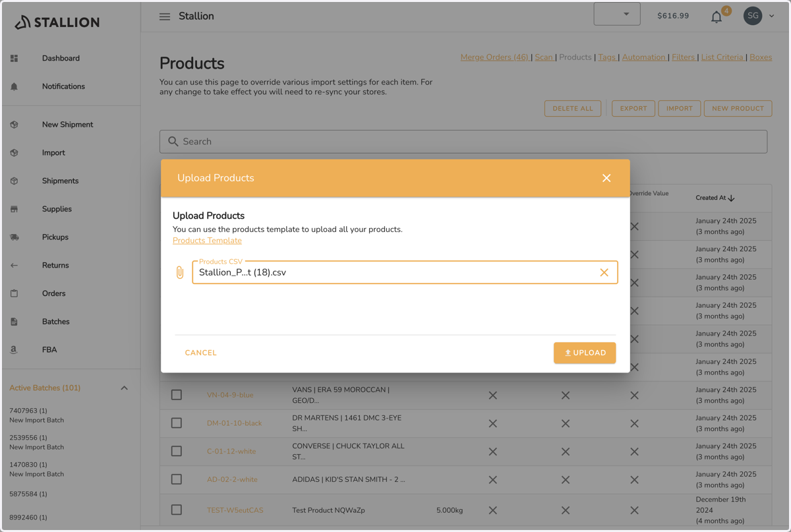The width and height of the screenshot is (791, 532).
Task: Open the Boxes link
Action: coord(761,57)
